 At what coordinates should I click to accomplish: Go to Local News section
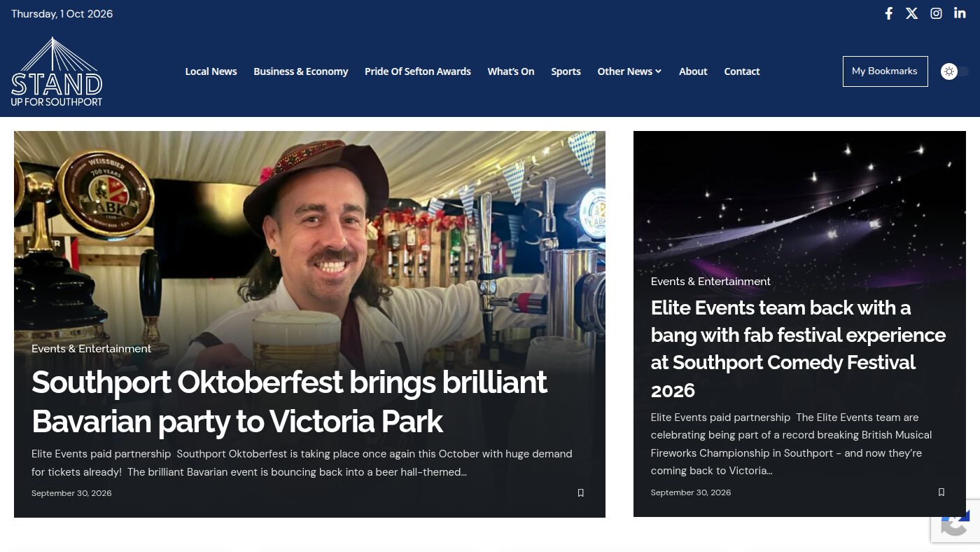click(211, 71)
